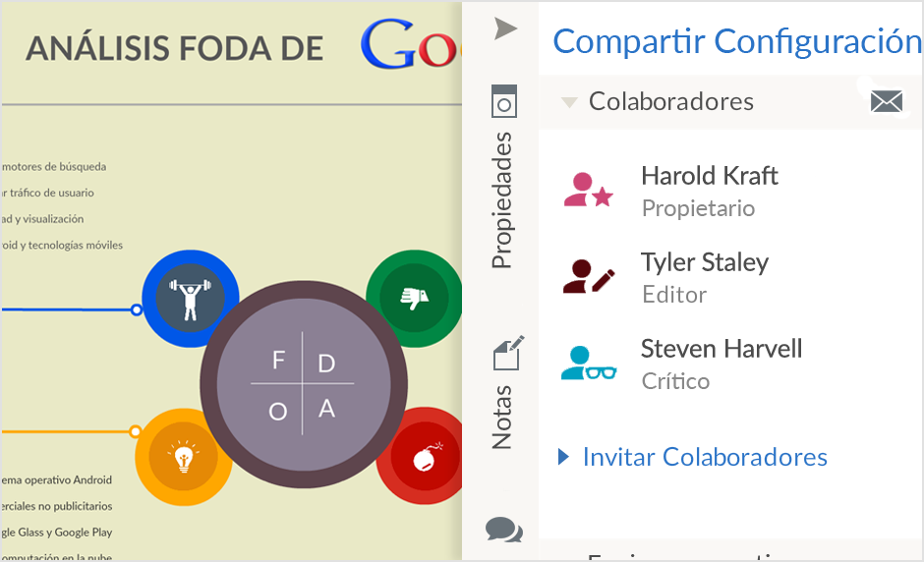Select collaborator Tyler Staley
This screenshot has height=562, width=924.
pos(705,262)
